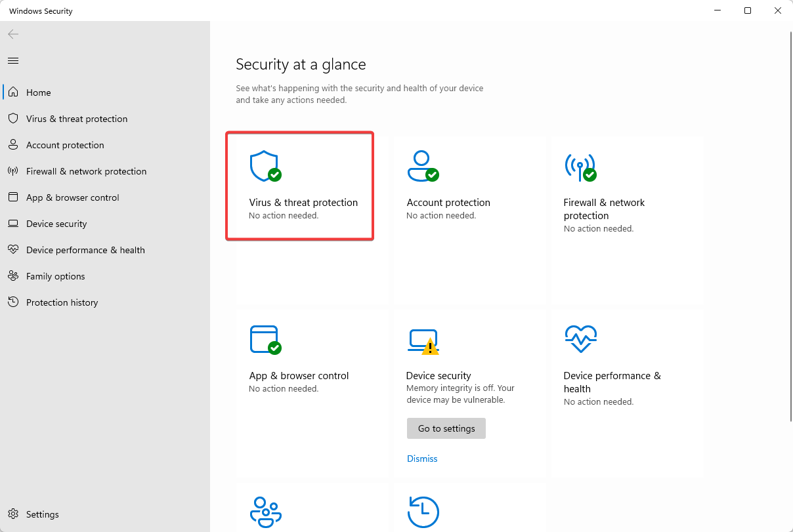The image size is (793, 532).
Task: Open the App & browser control window icon
Action: coord(265,340)
